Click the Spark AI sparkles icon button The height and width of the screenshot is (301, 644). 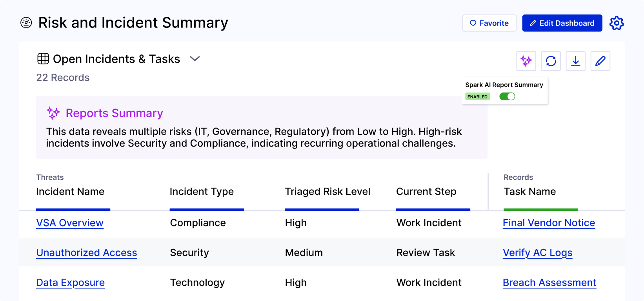526,61
